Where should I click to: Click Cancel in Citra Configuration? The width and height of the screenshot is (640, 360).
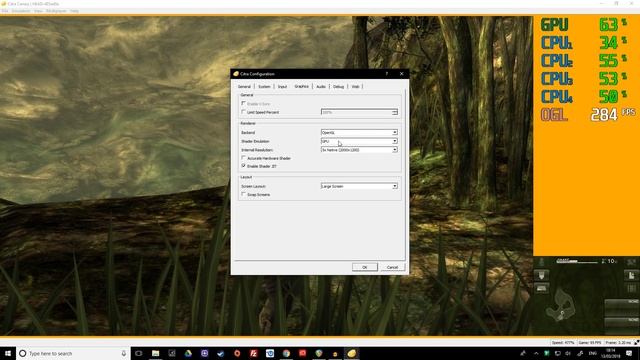[x=392, y=267]
